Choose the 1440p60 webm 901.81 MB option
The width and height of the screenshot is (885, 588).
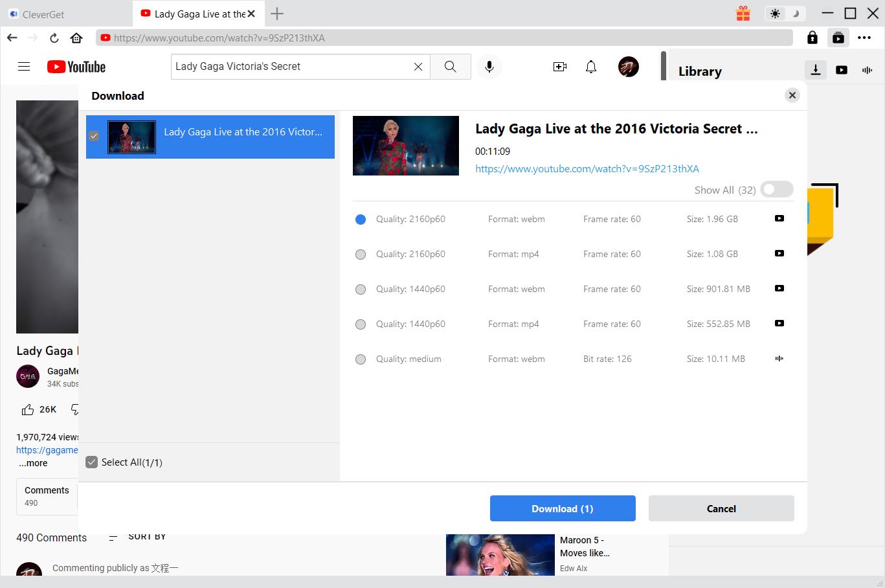[x=361, y=289]
